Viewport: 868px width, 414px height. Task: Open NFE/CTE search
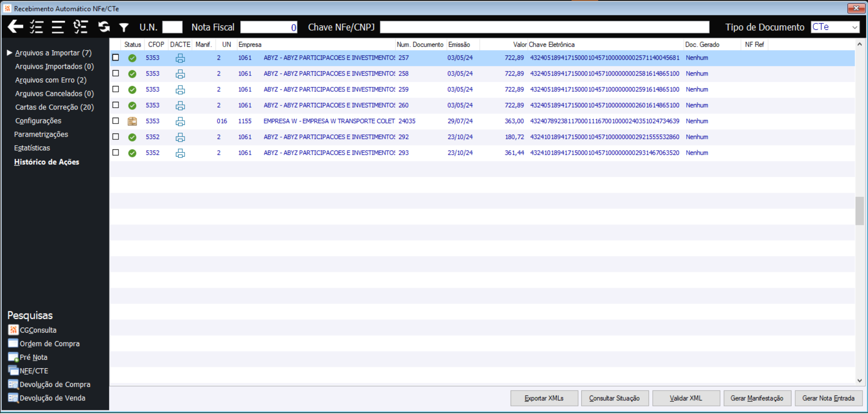[28, 371]
